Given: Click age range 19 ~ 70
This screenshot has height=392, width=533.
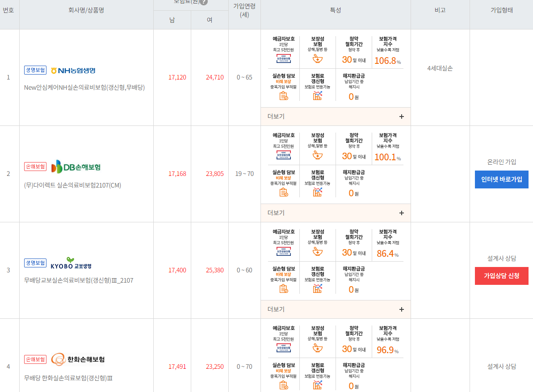Looking at the screenshot, I should pyautogui.click(x=244, y=174).
